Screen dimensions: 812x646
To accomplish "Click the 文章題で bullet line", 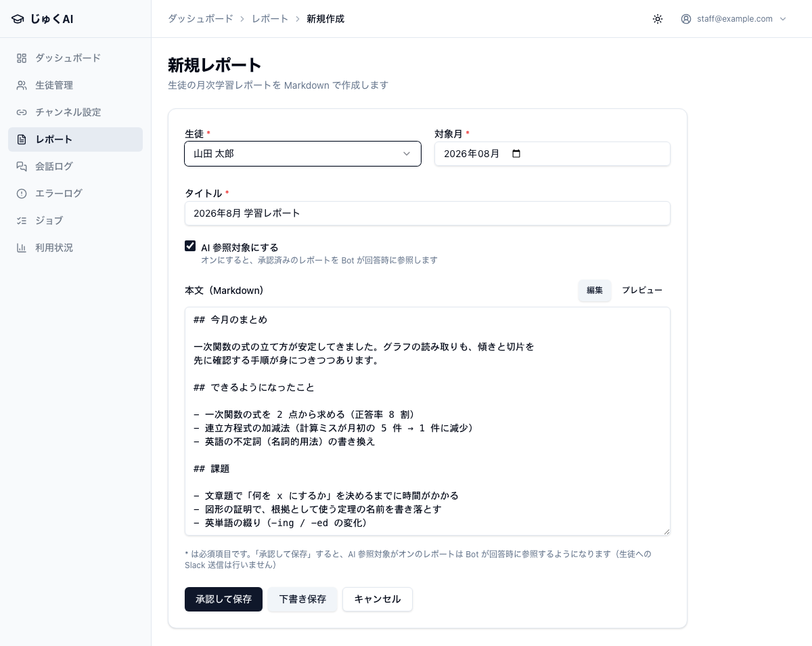I will tap(326, 496).
